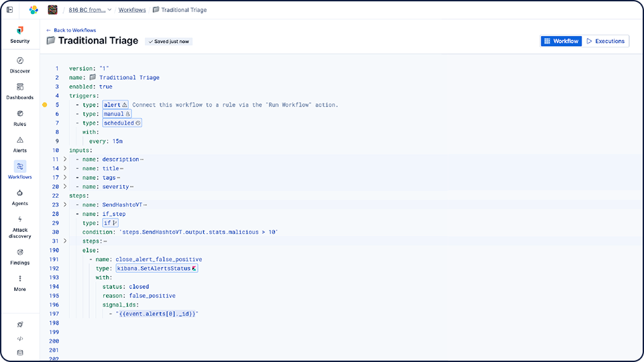The image size is (644, 362).
Task: Click the Traditional Triage page title
Action: (x=98, y=41)
